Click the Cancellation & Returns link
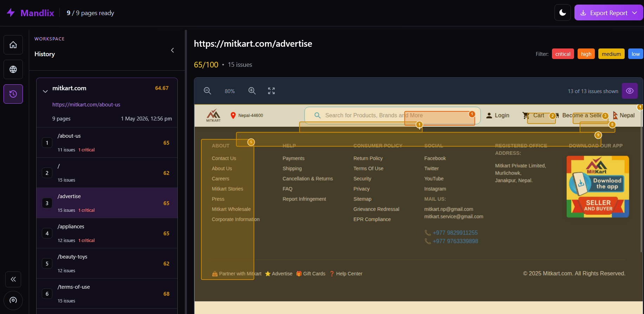The width and height of the screenshot is (644, 314). tap(307, 179)
